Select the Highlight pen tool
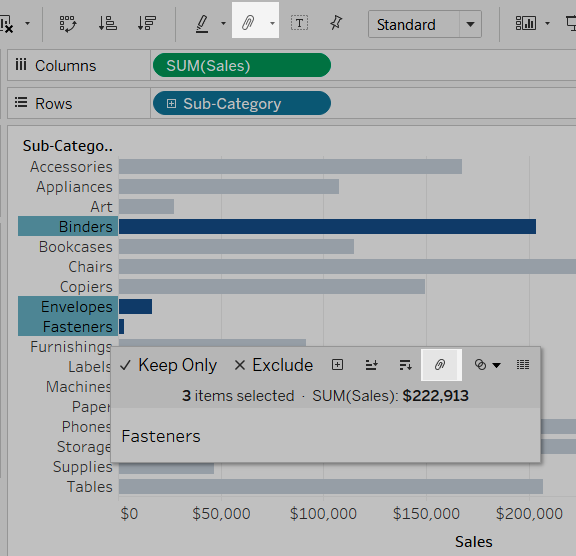Viewport: 576px width, 556px height. point(202,24)
